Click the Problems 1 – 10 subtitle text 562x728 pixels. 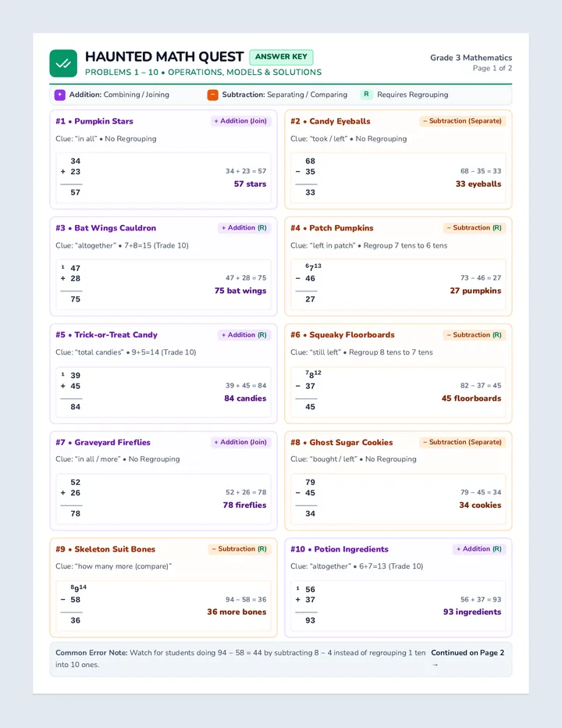tap(203, 73)
